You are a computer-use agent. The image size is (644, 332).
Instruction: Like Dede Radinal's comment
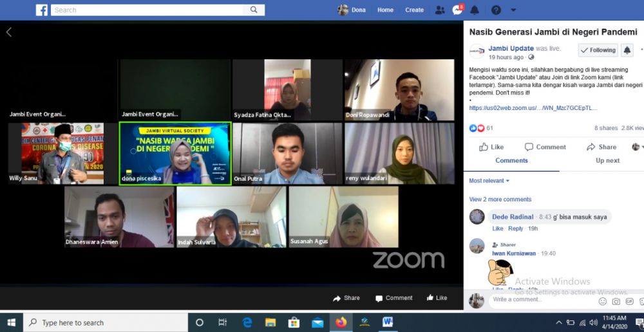tap(497, 228)
